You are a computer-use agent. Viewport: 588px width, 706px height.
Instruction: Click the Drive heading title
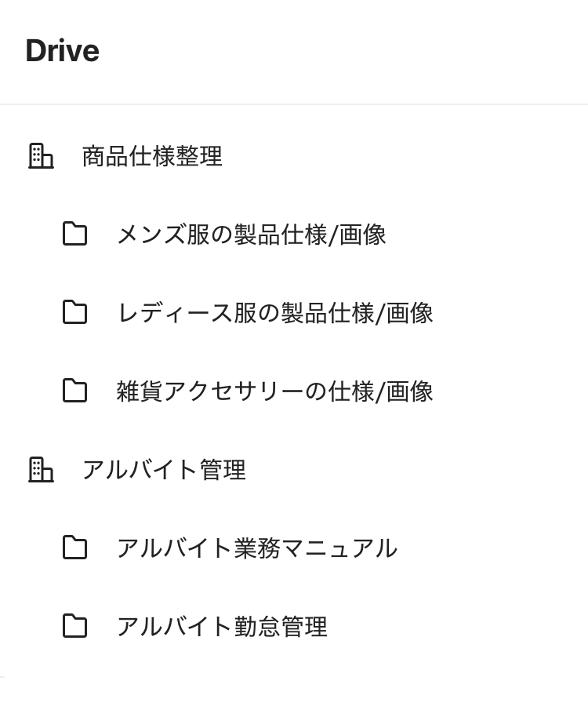[62, 51]
